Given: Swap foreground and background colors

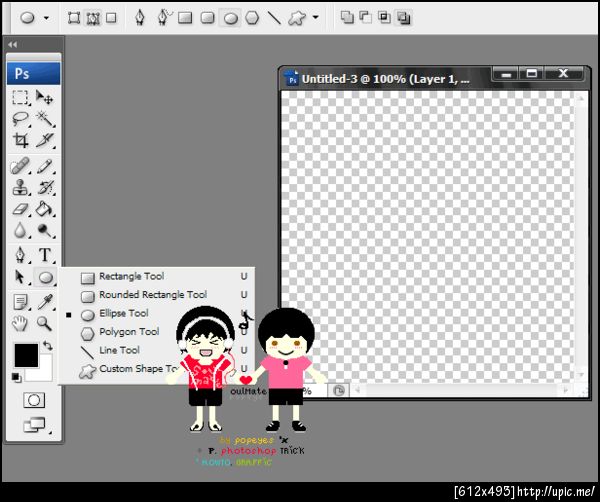Looking at the screenshot, I should coord(47,346).
